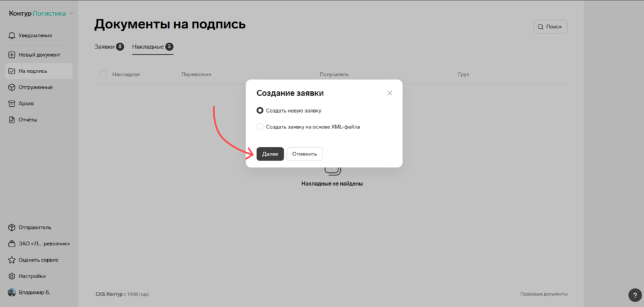
Task: Click the magnifier icon in Поиск
Action: click(540, 26)
